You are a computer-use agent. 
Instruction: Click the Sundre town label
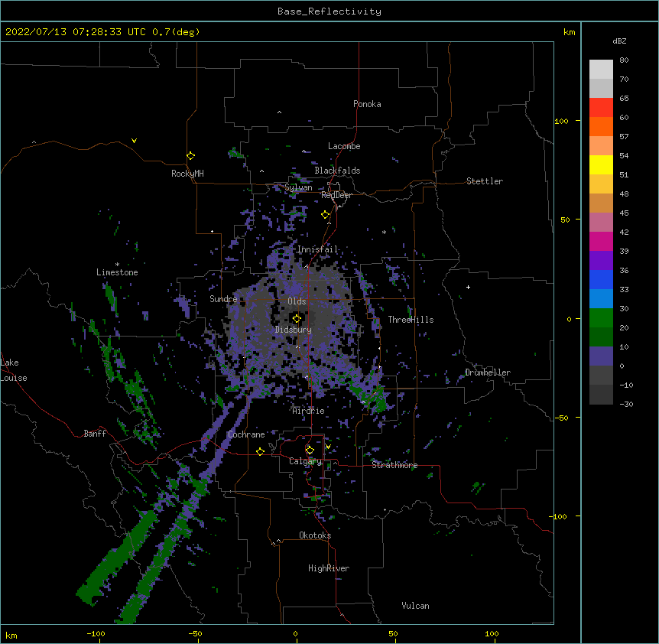coord(223,299)
